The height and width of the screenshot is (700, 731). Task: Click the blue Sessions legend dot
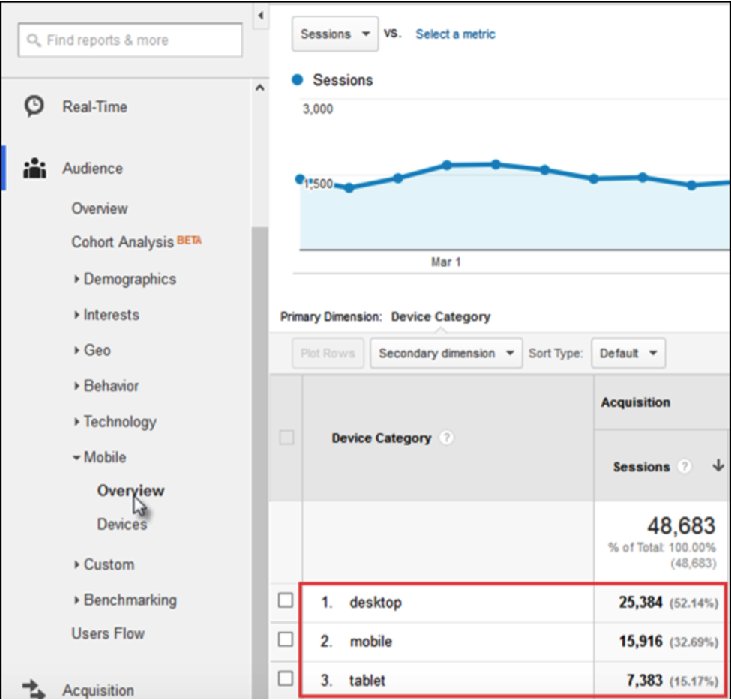(x=298, y=80)
